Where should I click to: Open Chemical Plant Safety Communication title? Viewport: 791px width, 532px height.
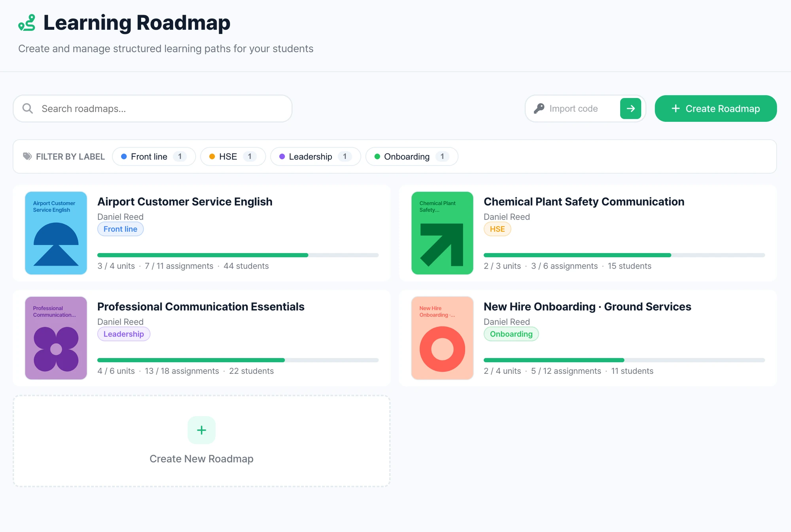point(584,202)
